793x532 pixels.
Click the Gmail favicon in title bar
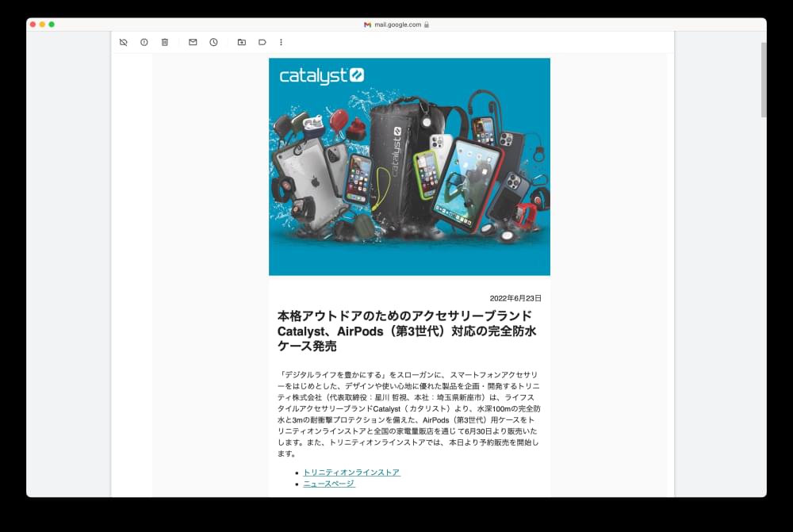point(368,25)
